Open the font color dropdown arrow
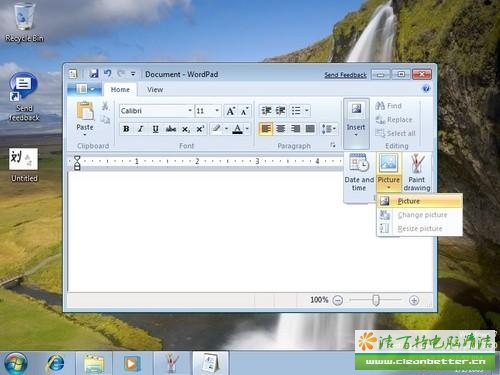The image size is (500, 375). coord(247,129)
